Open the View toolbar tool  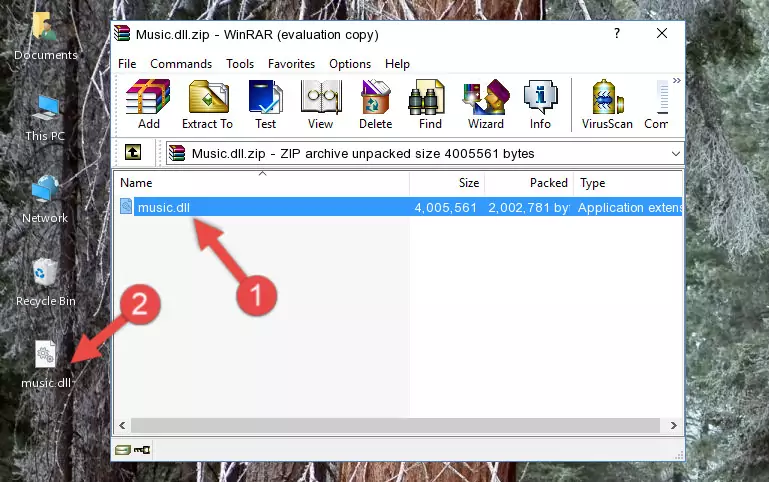coord(321,104)
